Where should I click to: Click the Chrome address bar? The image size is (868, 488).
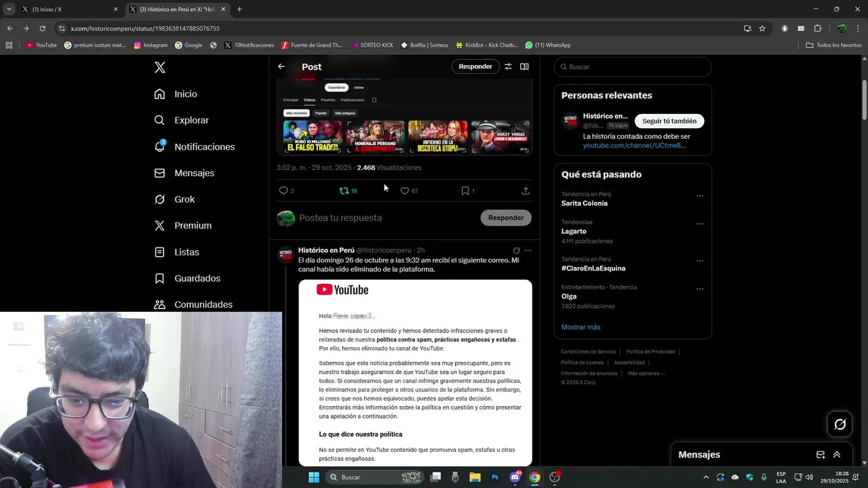pyautogui.click(x=400, y=28)
